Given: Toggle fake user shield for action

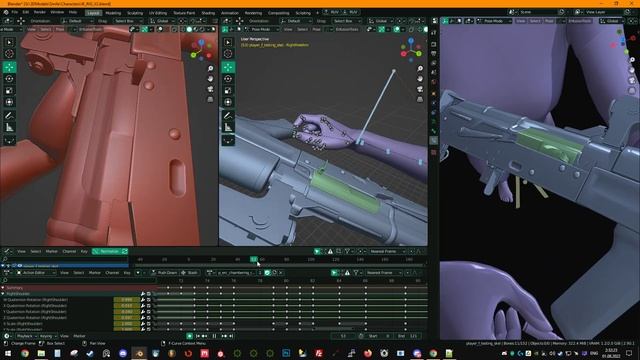Looking at the screenshot, I should click(x=267, y=273).
